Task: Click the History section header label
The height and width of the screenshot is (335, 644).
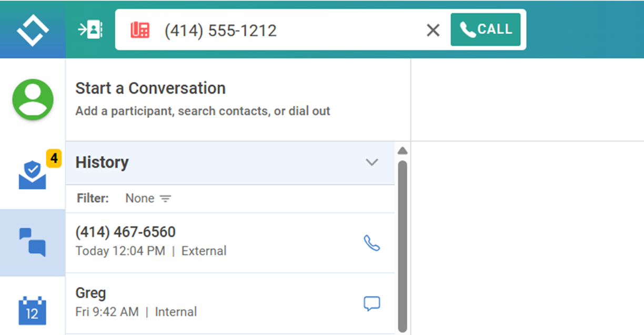Action: pos(102,162)
